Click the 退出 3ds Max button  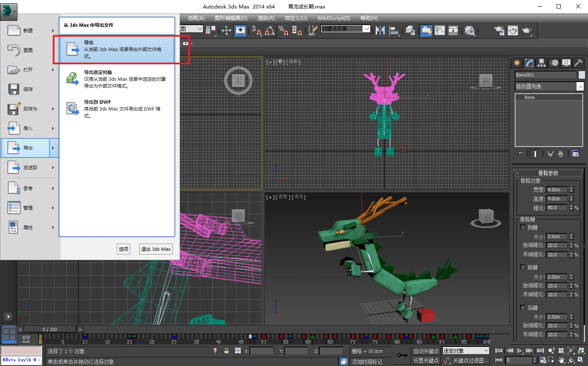pyautogui.click(x=156, y=249)
